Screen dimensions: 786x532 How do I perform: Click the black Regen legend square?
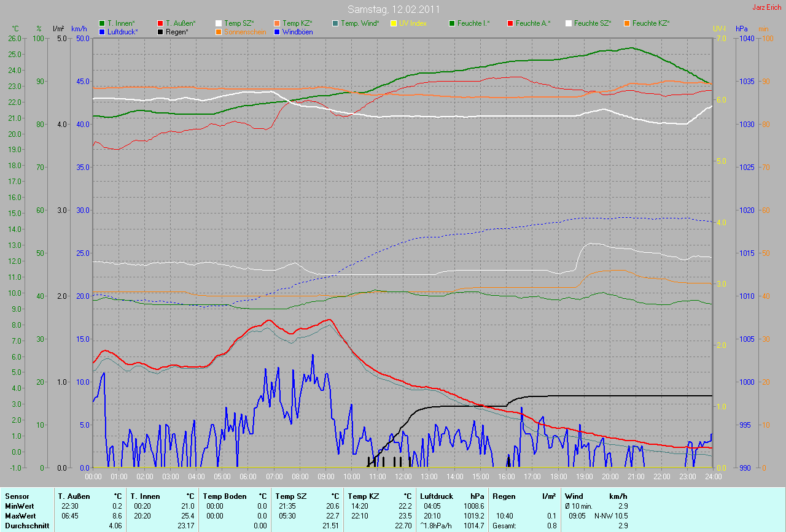tap(161, 31)
